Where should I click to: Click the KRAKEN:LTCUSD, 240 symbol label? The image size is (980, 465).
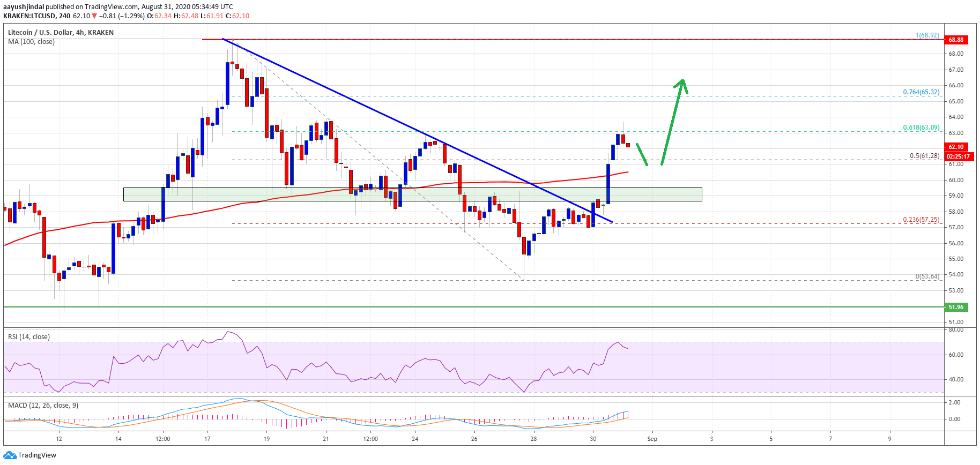click(x=37, y=16)
